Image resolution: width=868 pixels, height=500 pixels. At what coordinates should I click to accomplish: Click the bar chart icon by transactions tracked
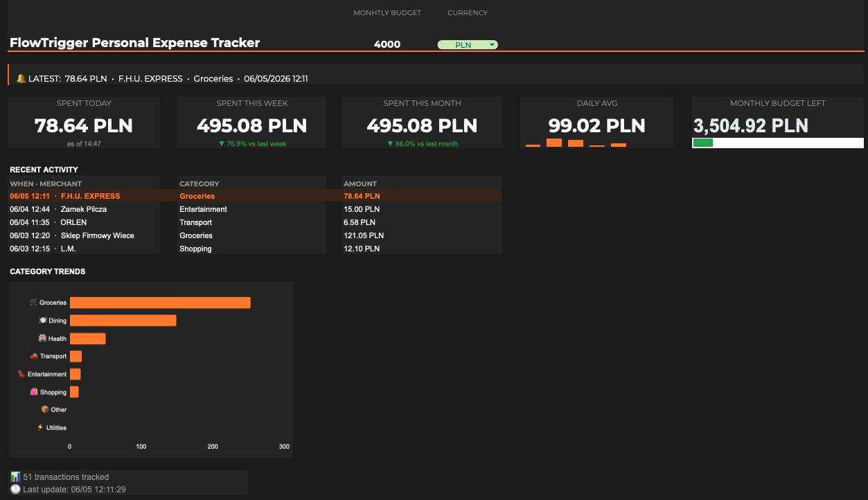pyautogui.click(x=15, y=477)
